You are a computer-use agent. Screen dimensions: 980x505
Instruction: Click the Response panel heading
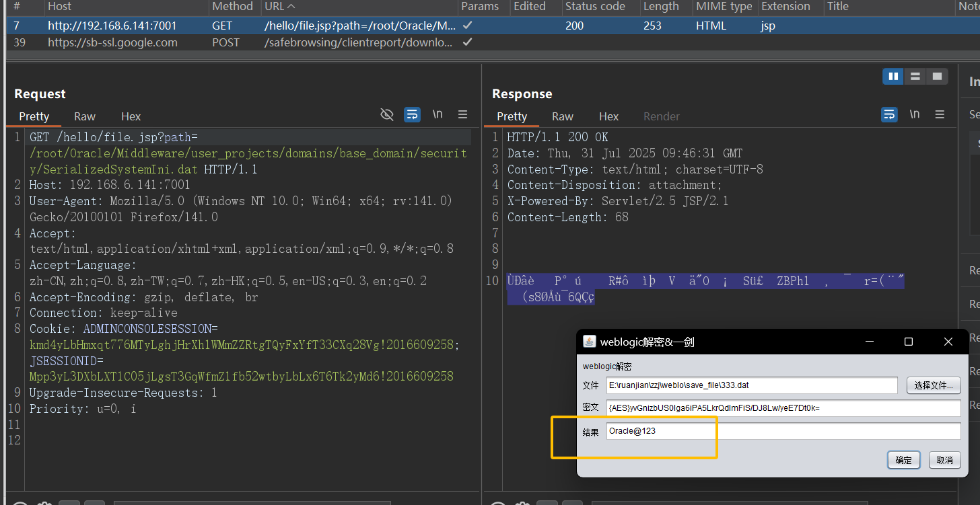[522, 93]
